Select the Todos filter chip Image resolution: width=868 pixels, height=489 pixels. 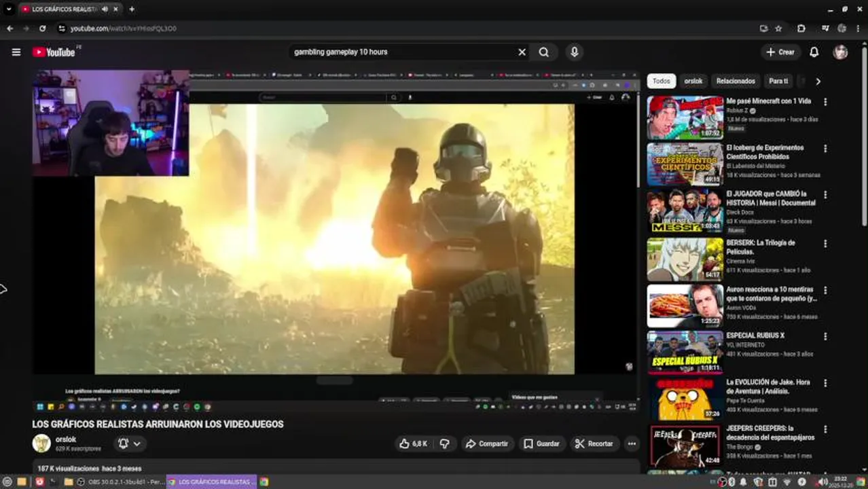coord(661,81)
